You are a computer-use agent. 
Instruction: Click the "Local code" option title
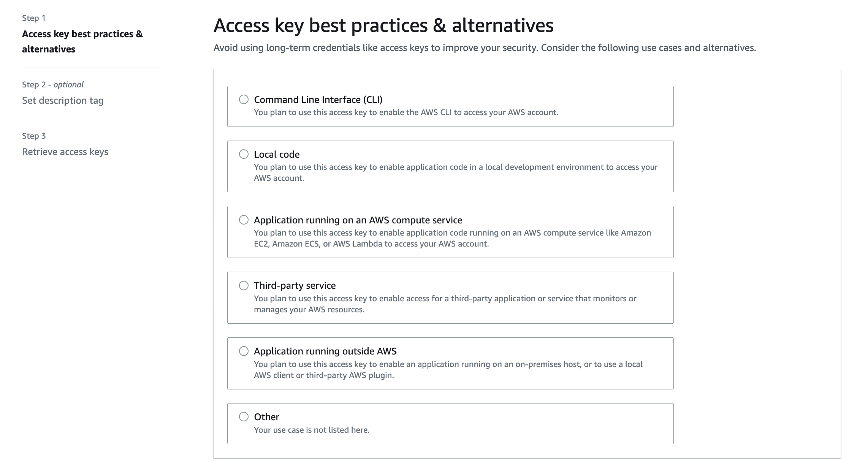(x=277, y=154)
